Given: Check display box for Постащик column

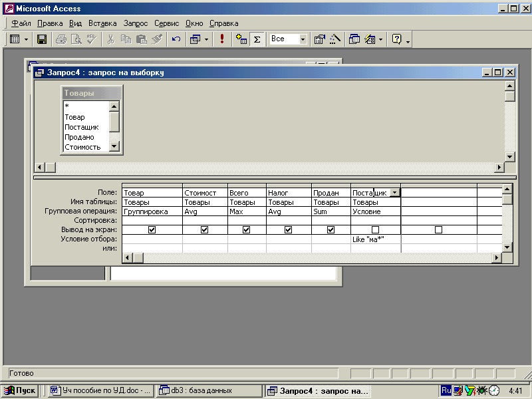Looking at the screenshot, I should tap(375, 229).
